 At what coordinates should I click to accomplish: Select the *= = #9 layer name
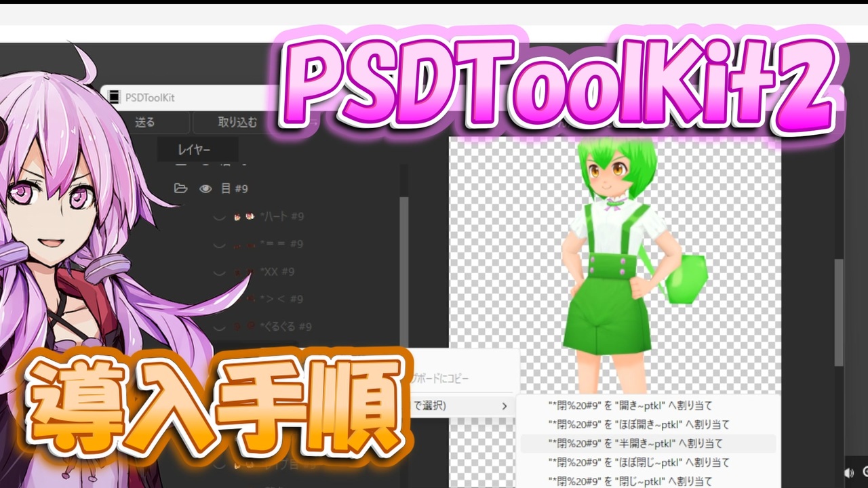tap(281, 244)
